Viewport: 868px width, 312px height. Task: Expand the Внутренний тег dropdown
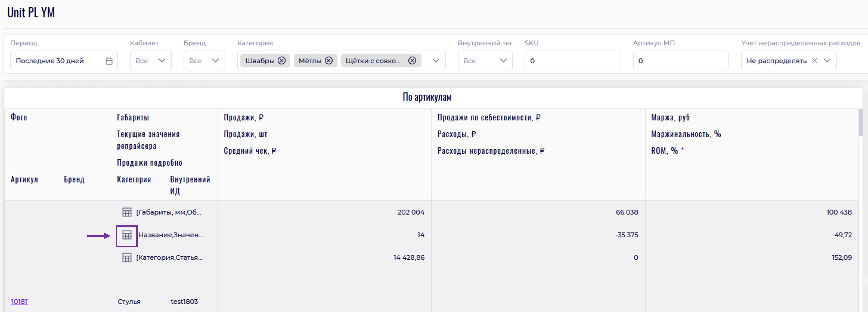[x=503, y=60]
